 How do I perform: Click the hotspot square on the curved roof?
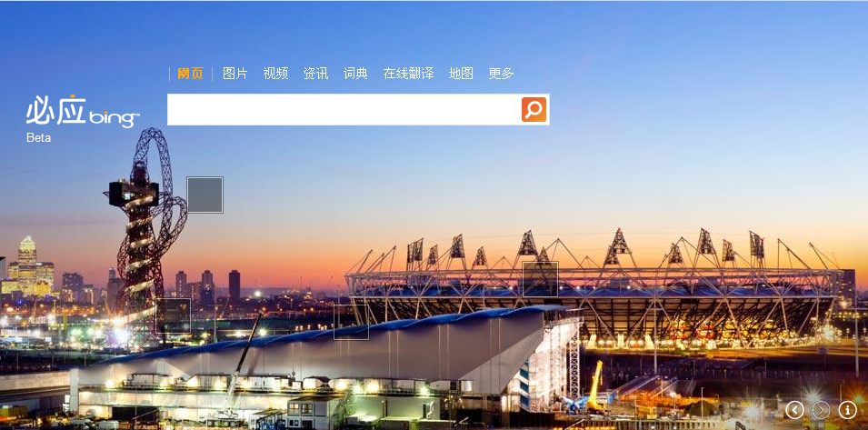coord(351,322)
